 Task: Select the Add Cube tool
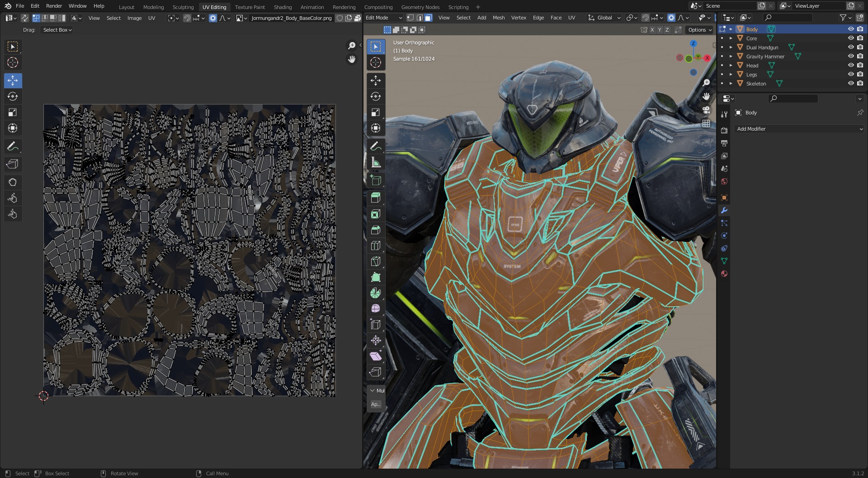(376, 180)
